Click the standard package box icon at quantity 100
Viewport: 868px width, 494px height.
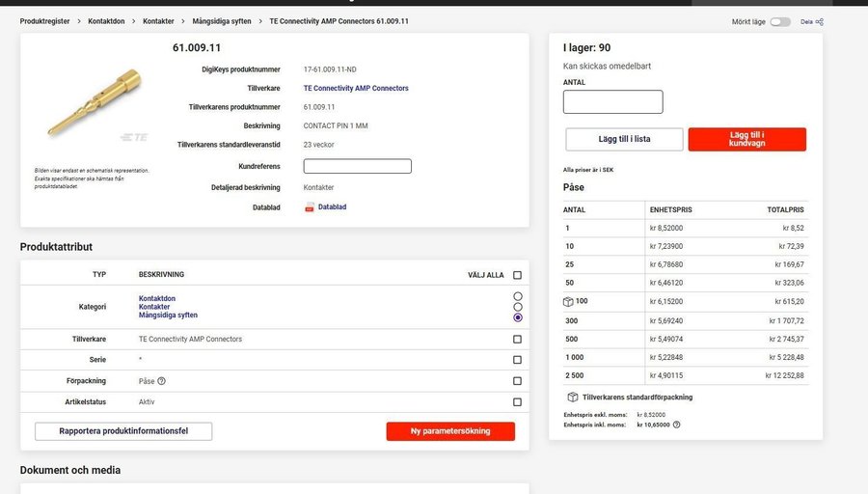point(569,302)
